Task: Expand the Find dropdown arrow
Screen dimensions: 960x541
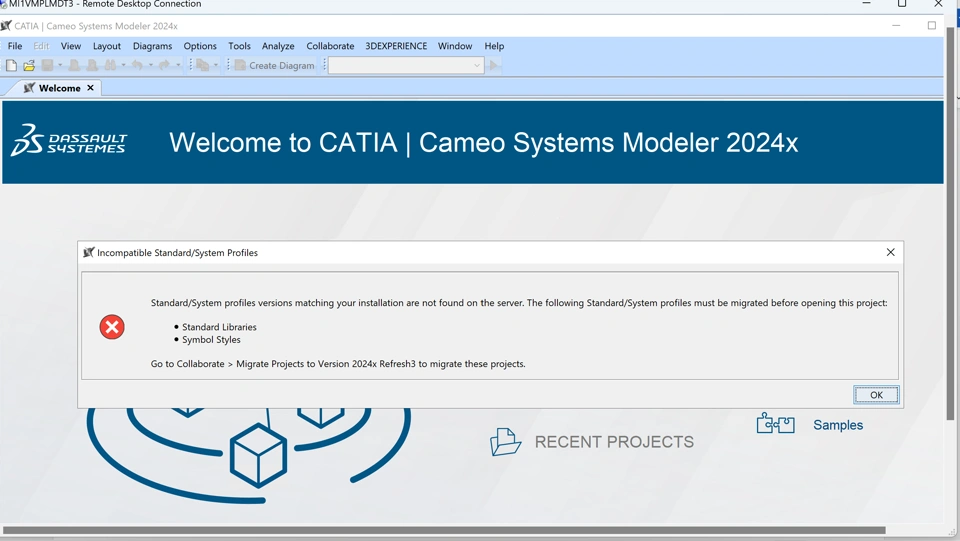Action: point(123,65)
